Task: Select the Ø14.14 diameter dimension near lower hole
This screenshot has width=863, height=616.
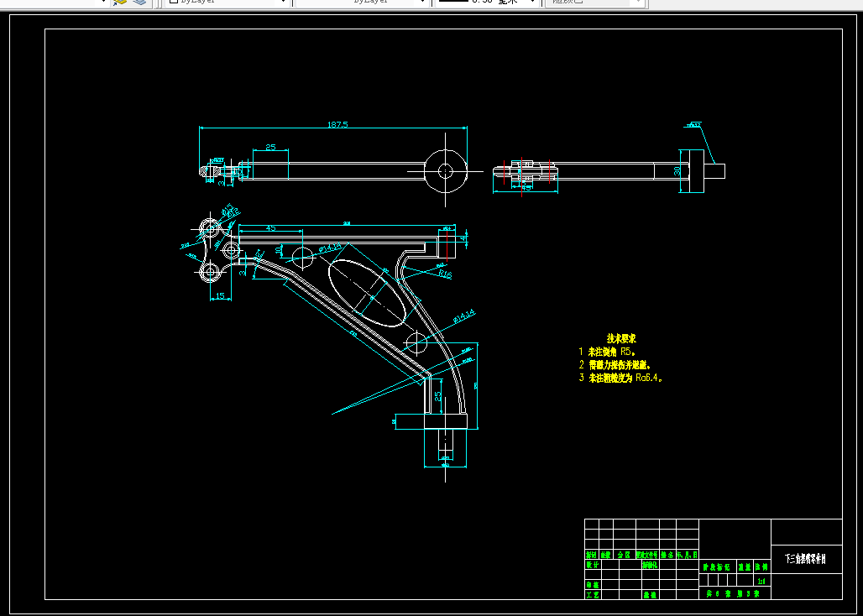Action: pos(464,316)
